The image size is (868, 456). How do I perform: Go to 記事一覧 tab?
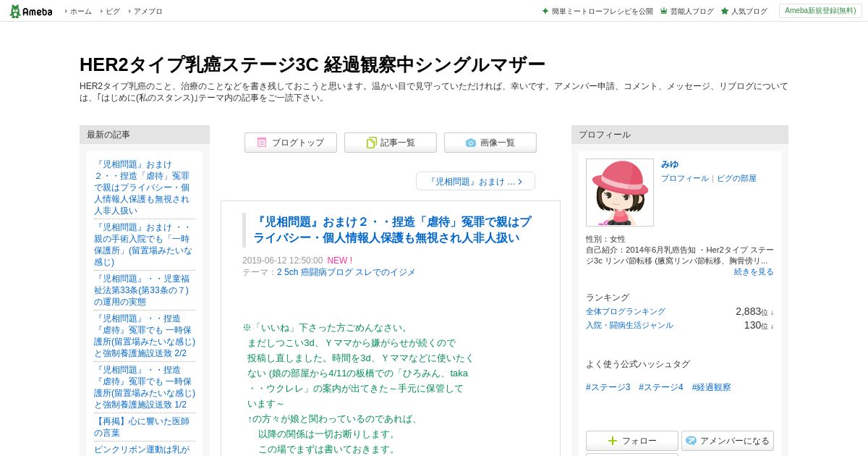pyautogui.click(x=391, y=143)
